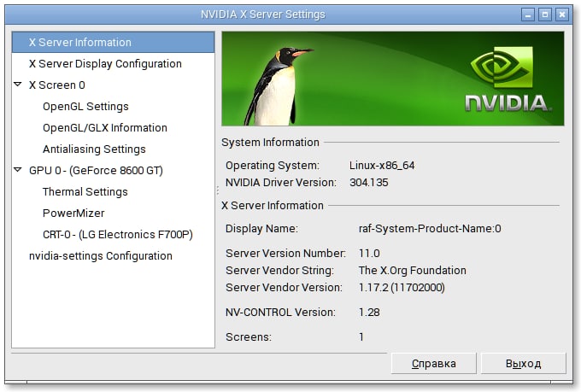Open Thermal Settings page
This screenshot has height=392, width=581.
(x=85, y=192)
